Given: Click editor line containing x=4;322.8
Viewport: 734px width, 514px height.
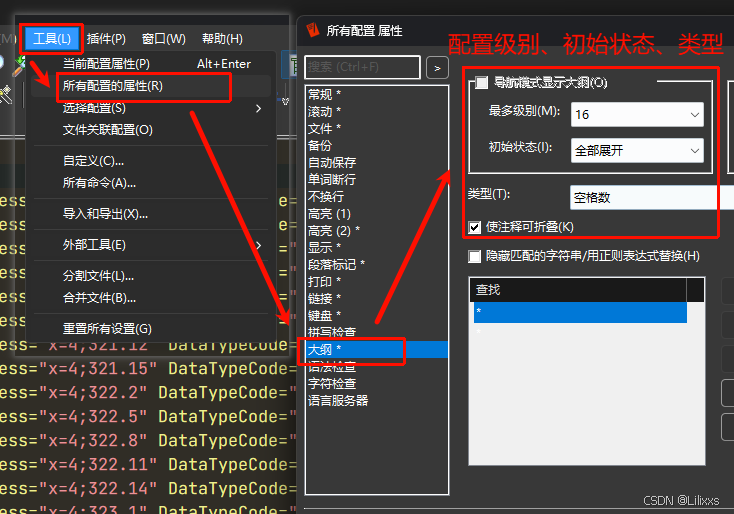Looking at the screenshot, I should point(147,441).
